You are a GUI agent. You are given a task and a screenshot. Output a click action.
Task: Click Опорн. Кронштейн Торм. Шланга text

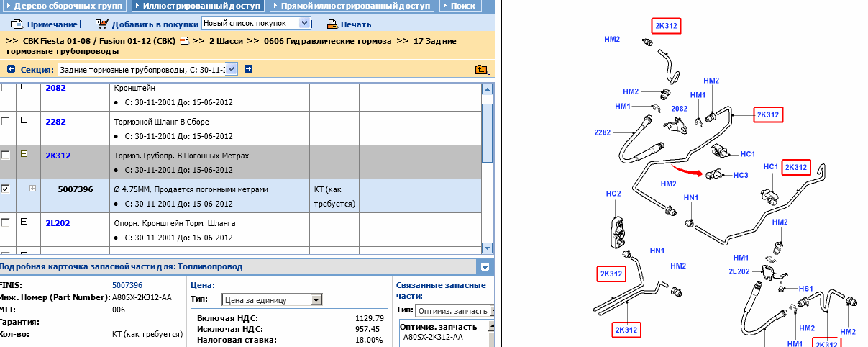click(175, 223)
